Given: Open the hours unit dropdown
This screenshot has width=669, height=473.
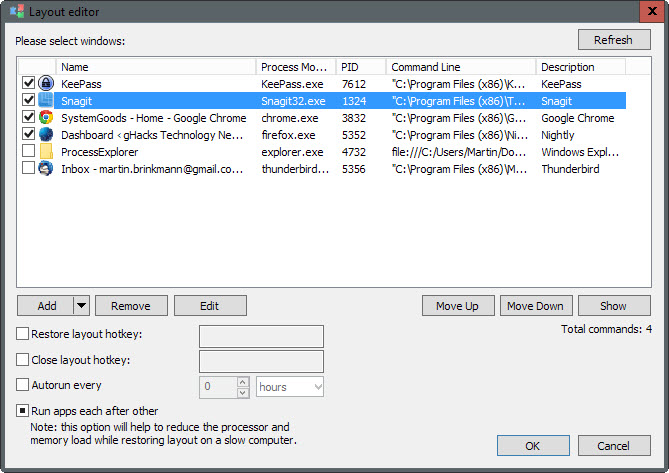Looking at the screenshot, I should click(x=290, y=387).
